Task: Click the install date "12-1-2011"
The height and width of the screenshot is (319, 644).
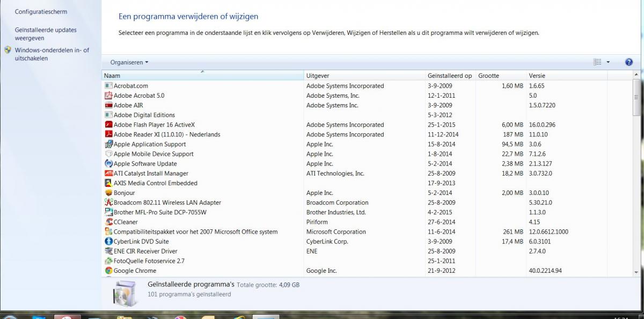Action: click(x=441, y=96)
